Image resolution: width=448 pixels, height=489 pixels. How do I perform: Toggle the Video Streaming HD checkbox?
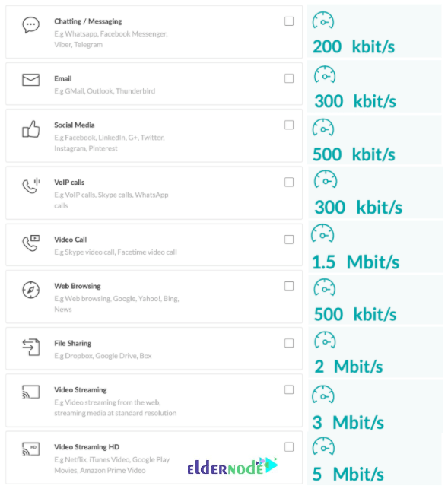(289, 447)
